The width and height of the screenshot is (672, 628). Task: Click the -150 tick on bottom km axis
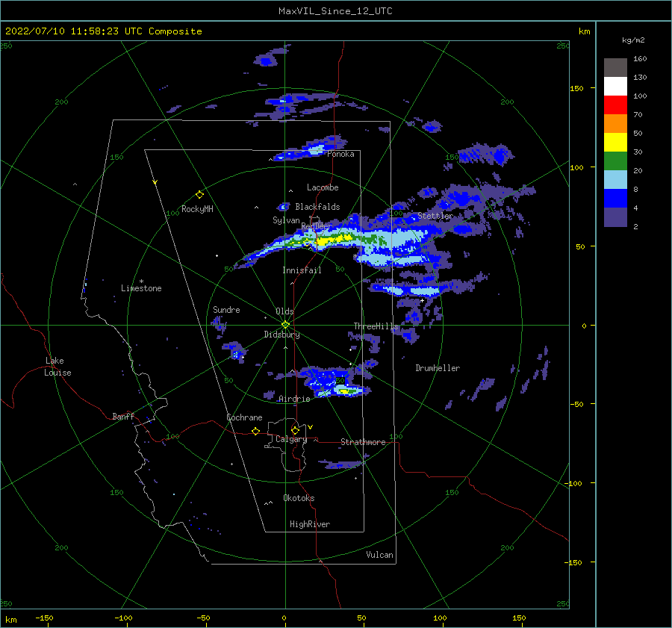[x=44, y=618]
